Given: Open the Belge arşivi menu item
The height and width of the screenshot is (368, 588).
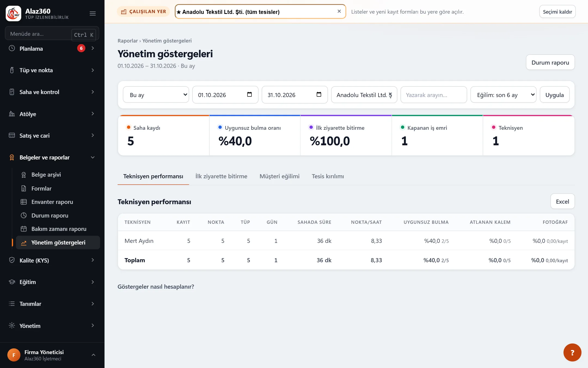Looking at the screenshot, I should (58, 175).
